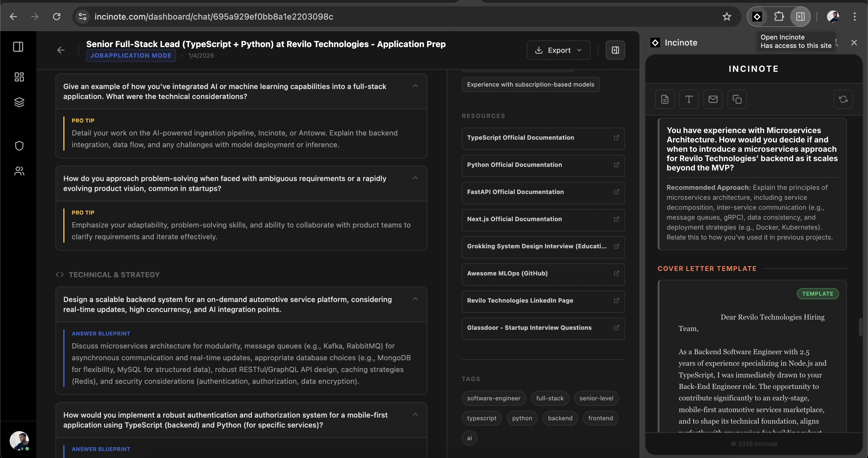Select the document icon in Incinote panel
This screenshot has height=458, width=868.
[665, 99]
